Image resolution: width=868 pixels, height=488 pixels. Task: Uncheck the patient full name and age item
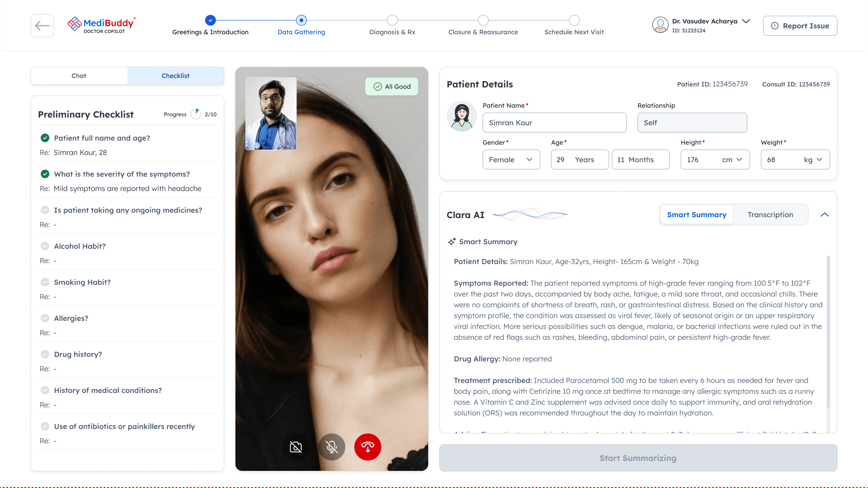coord(45,138)
